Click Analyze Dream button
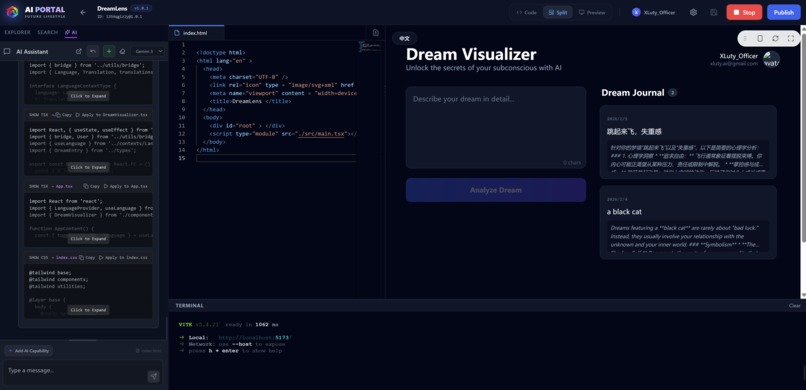 tap(496, 190)
